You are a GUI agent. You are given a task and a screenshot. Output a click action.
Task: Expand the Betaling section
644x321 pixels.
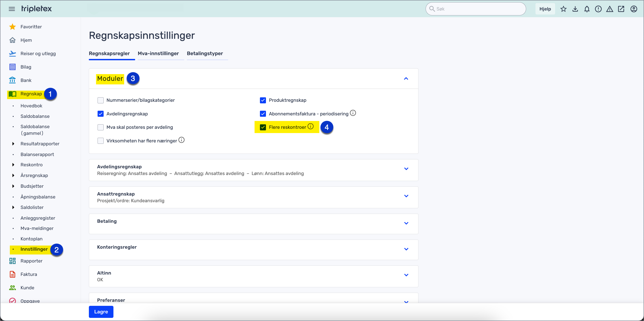406,223
